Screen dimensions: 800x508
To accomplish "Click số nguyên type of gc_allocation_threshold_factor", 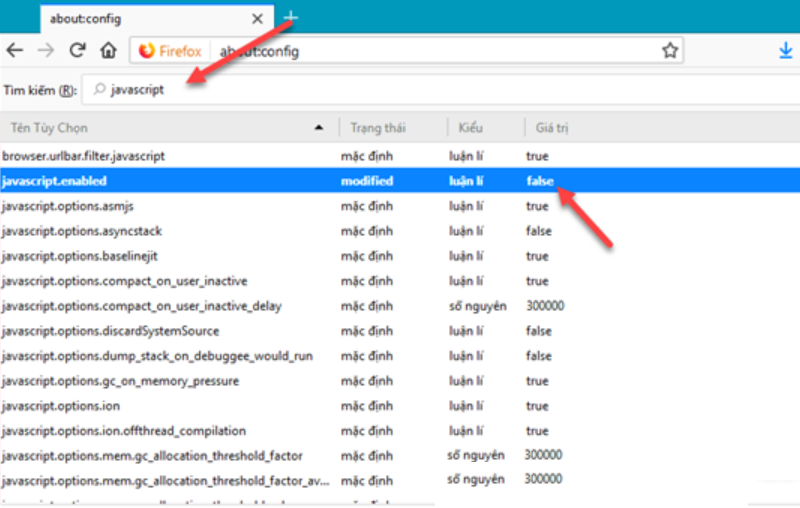I will coord(476,455).
